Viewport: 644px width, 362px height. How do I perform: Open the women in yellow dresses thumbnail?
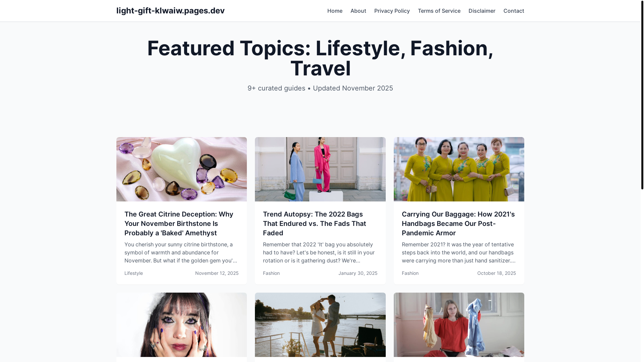tap(459, 169)
